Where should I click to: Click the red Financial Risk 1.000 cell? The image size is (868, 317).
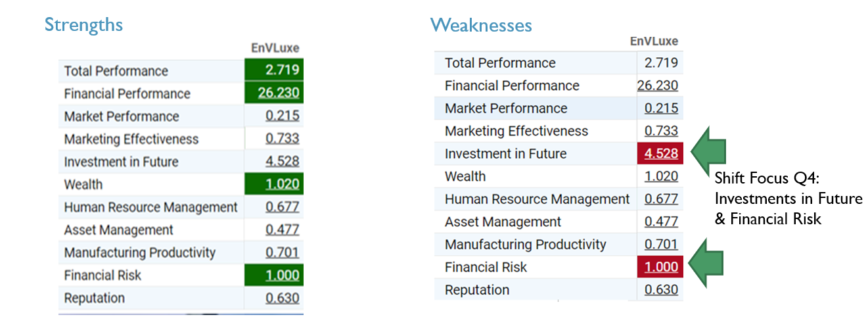tap(660, 267)
